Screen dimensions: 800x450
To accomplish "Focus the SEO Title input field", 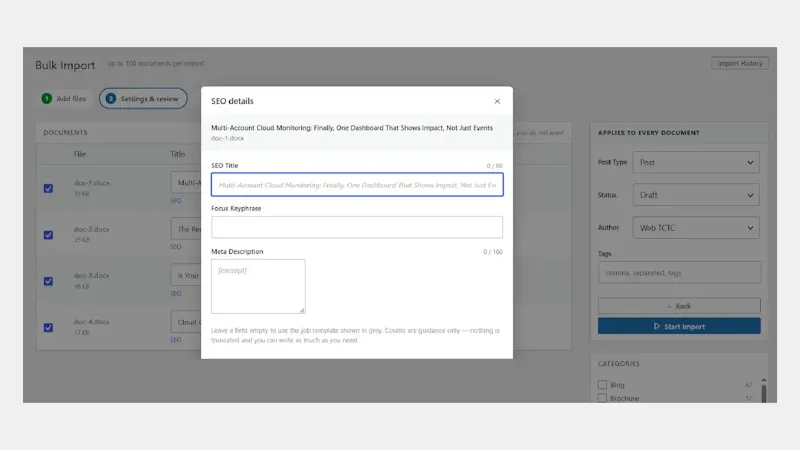I will point(357,185).
